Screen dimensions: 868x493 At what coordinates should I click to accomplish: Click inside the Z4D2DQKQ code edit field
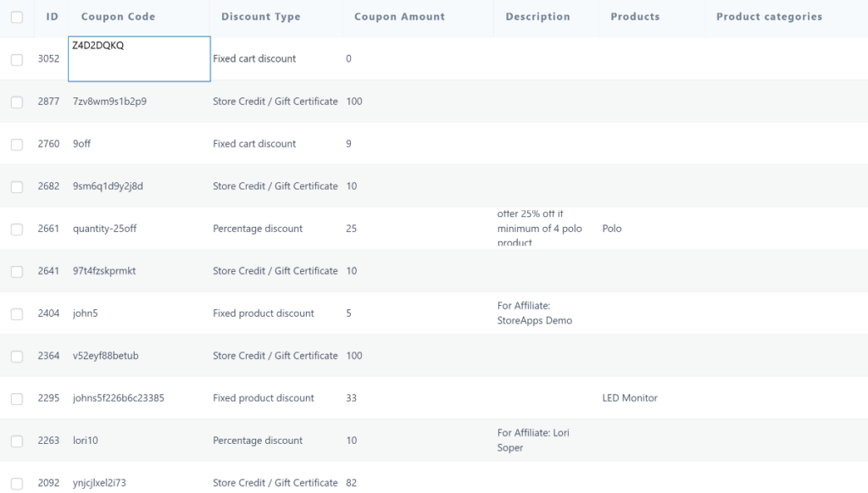138,58
